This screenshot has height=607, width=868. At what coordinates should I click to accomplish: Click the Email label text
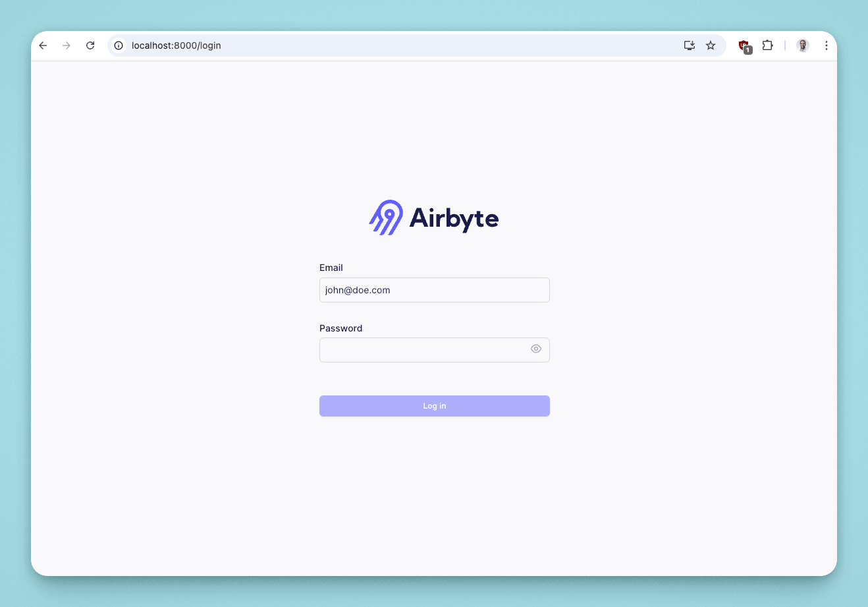click(x=331, y=268)
